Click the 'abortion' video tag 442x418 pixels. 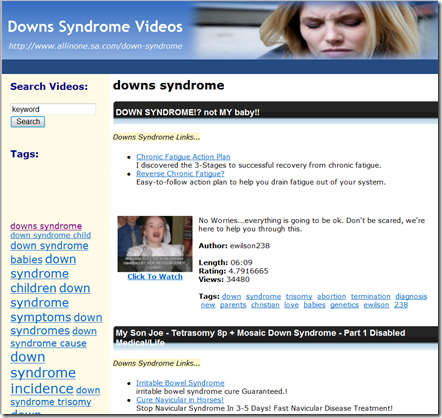331,296
